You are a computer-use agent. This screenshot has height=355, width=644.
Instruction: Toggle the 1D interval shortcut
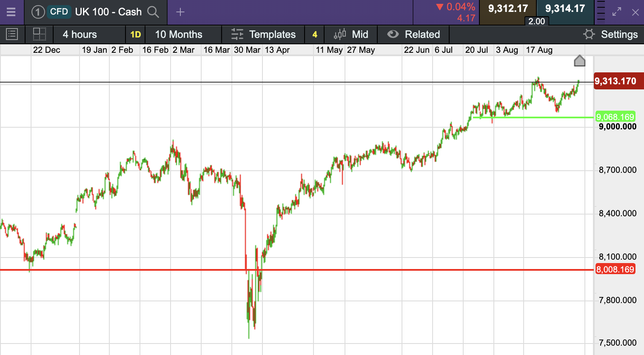point(135,34)
